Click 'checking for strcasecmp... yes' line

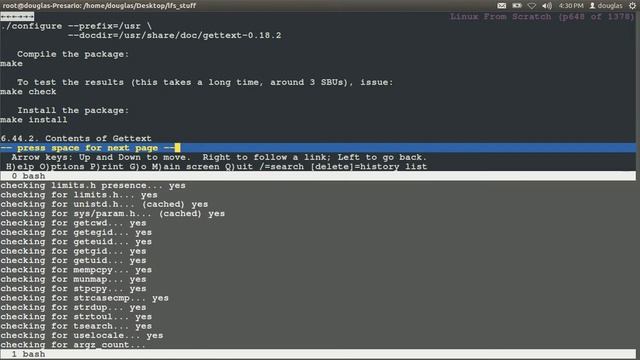84,298
